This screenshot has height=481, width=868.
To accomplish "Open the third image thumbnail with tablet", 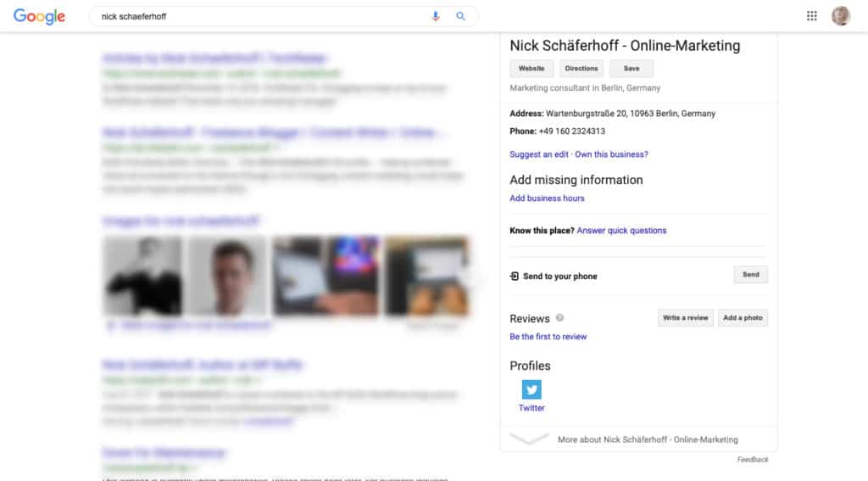I will 325,276.
